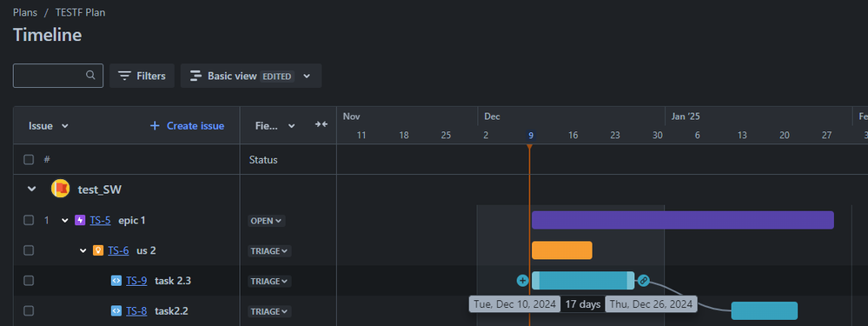Toggle the select-all checkbox in header row
This screenshot has width=868, height=326.
point(29,159)
